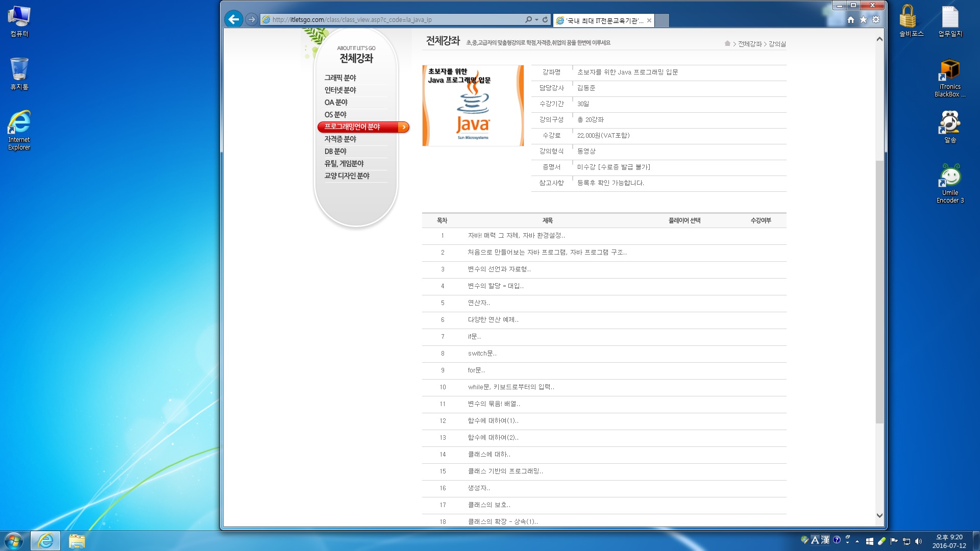980x551 pixels.
Task: Open lecture 8 switch문
Action: (x=482, y=353)
